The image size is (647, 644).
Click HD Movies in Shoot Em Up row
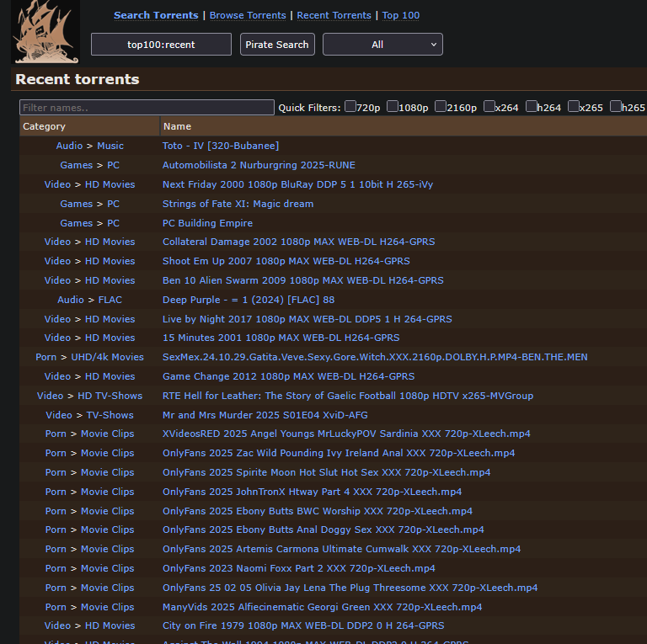pos(110,262)
